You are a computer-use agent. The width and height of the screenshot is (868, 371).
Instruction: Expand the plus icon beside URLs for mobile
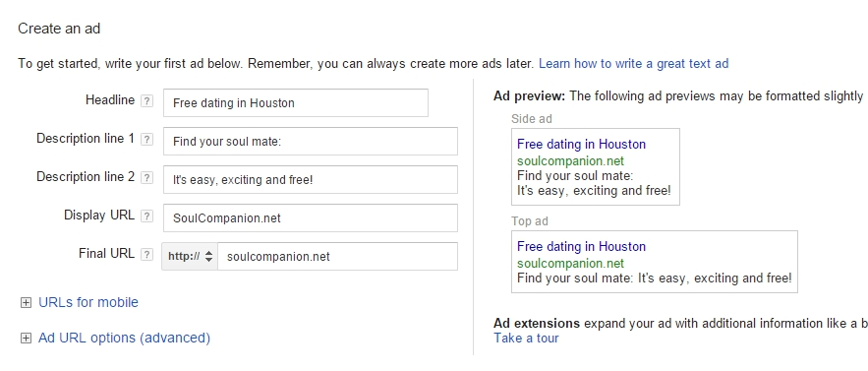[x=26, y=303]
